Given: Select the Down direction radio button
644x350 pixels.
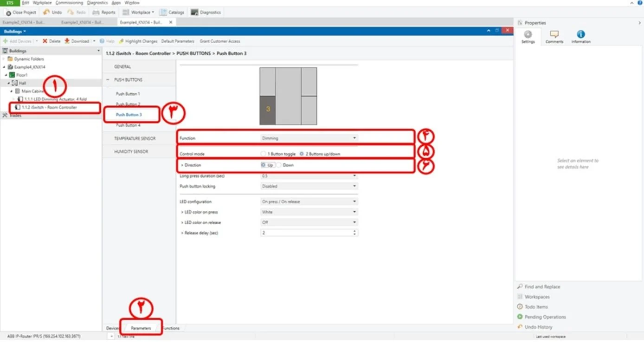Looking at the screenshot, I should (279, 165).
